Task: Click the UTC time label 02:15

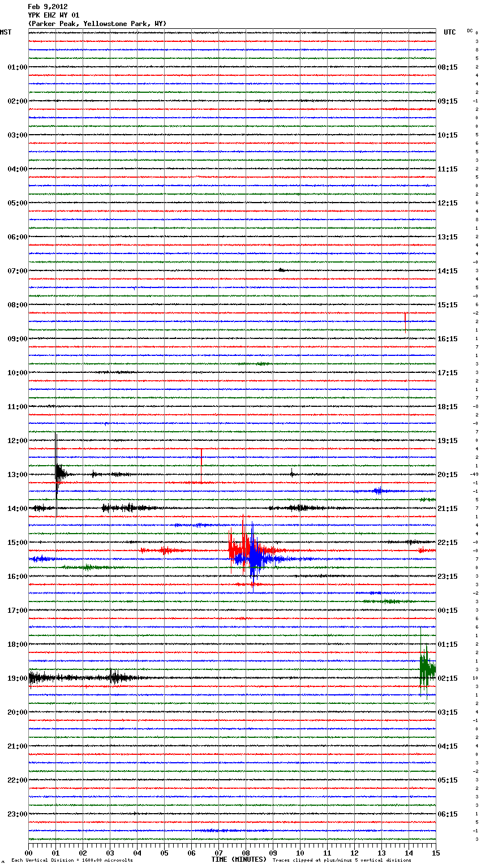Action: click(x=448, y=678)
